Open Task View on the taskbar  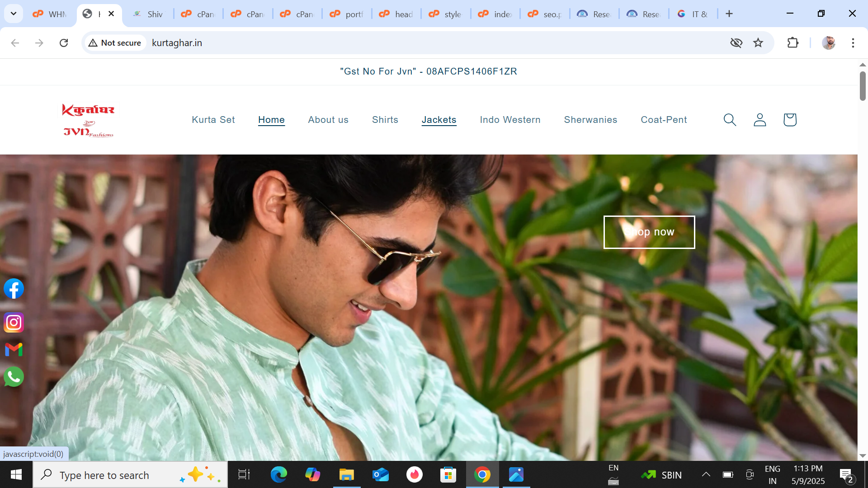[x=244, y=474]
